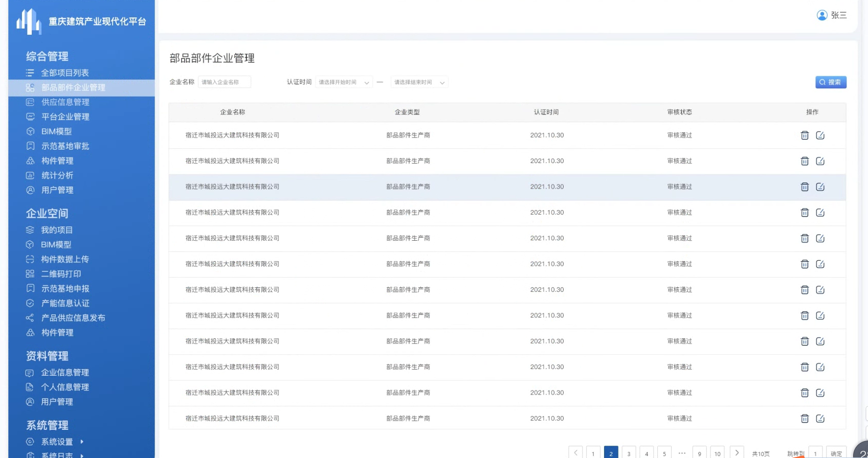Click 2021.10.30 date in the first row
Image resolution: width=868 pixels, height=458 pixels.
tap(547, 135)
